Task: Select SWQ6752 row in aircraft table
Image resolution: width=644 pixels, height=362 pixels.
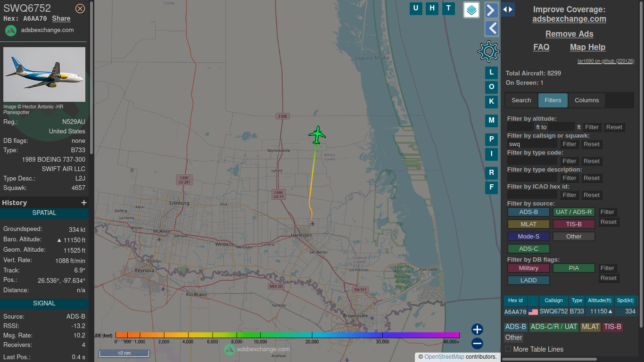Action: coord(570,312)
